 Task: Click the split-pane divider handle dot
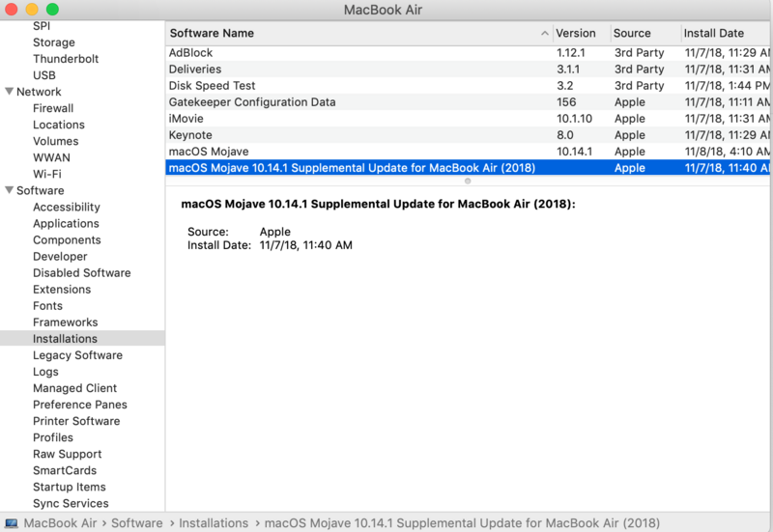point(468,182)
